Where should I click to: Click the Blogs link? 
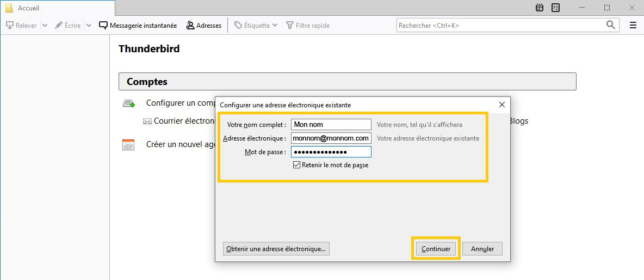(x=519, y=121)
